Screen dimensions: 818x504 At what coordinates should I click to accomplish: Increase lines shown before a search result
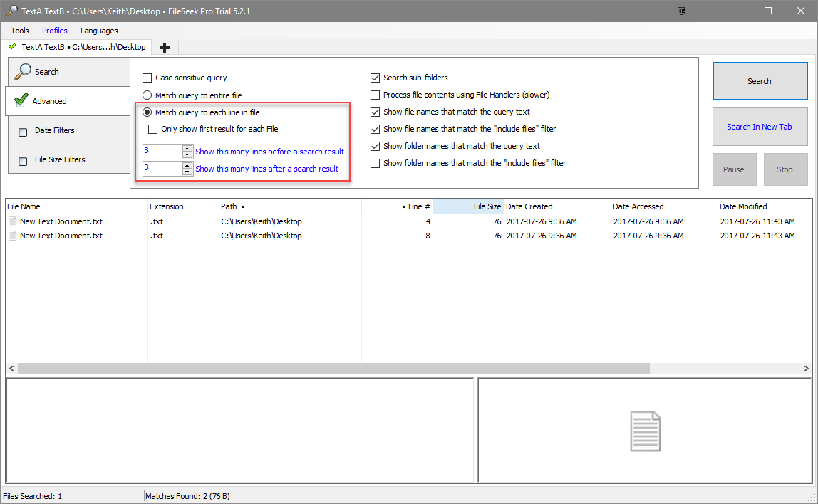click(188, 148)
